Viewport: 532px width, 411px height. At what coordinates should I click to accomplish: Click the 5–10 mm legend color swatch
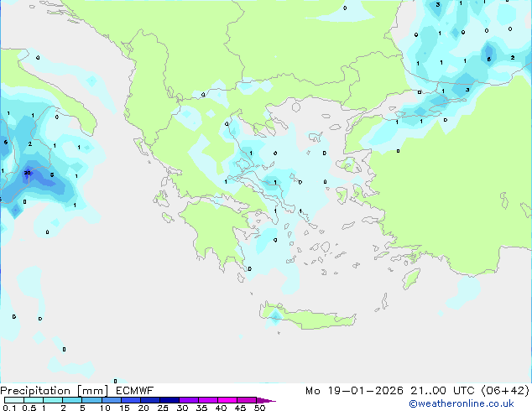coord(91,400)
